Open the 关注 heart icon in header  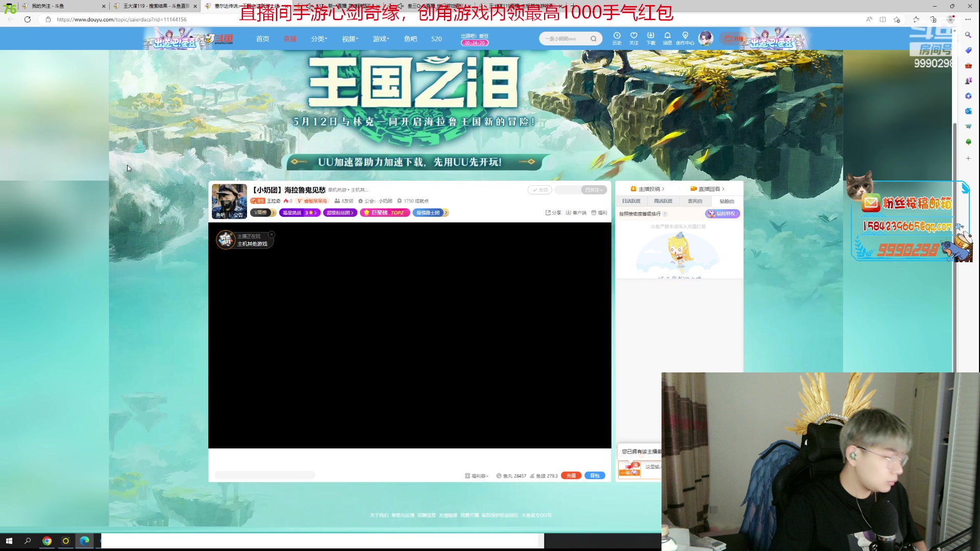pos(634,38)
